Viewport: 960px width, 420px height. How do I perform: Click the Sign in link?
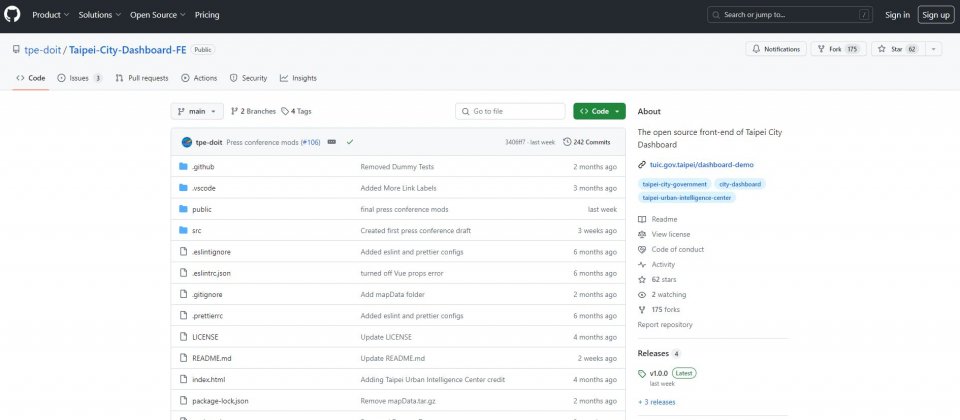tap(898, 15)
